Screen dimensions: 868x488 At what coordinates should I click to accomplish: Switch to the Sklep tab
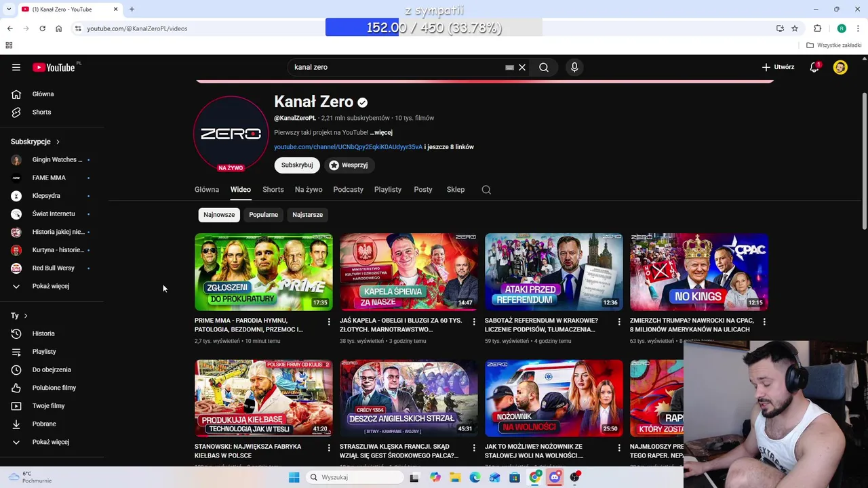456,190
